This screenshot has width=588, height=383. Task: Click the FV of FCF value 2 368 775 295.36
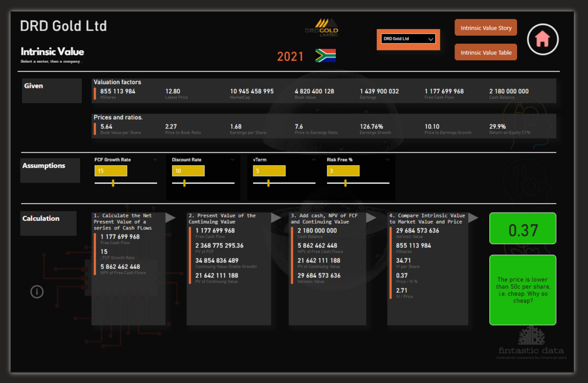click(219, 245)
